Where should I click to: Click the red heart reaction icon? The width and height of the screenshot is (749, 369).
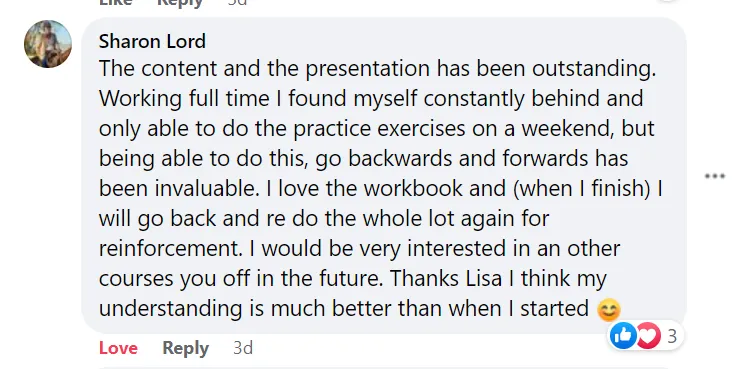649,336
